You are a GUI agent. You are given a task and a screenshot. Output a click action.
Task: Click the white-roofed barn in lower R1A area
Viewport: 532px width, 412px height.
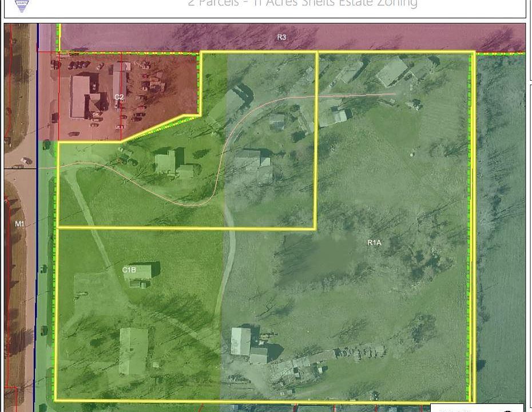241,341
